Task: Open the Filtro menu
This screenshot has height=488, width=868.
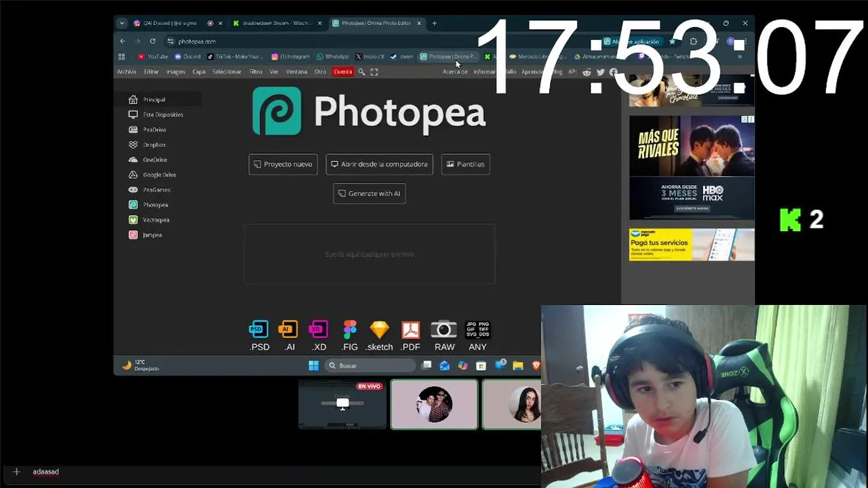Action: [x=256, y=72]
